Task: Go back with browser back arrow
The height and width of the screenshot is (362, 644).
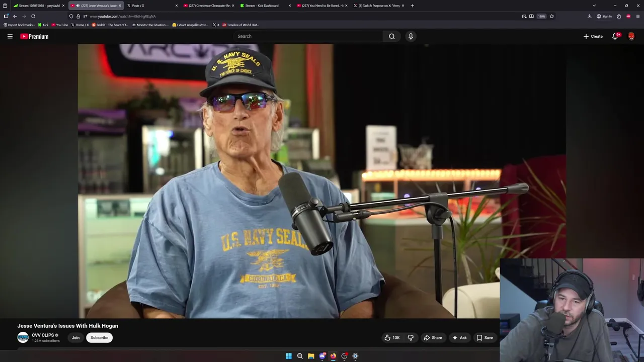Action: (x=15, y=16)
